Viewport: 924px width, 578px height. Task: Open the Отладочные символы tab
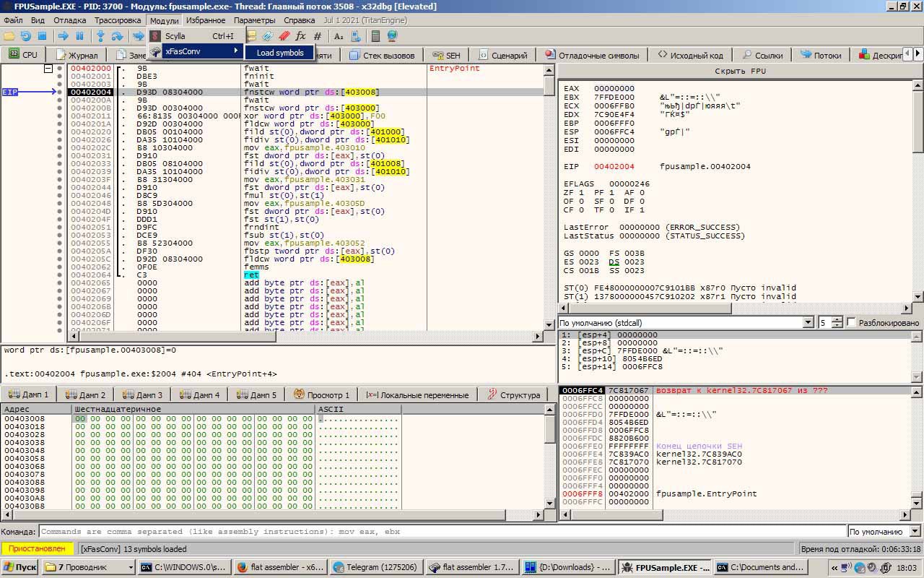coord(592,55)
